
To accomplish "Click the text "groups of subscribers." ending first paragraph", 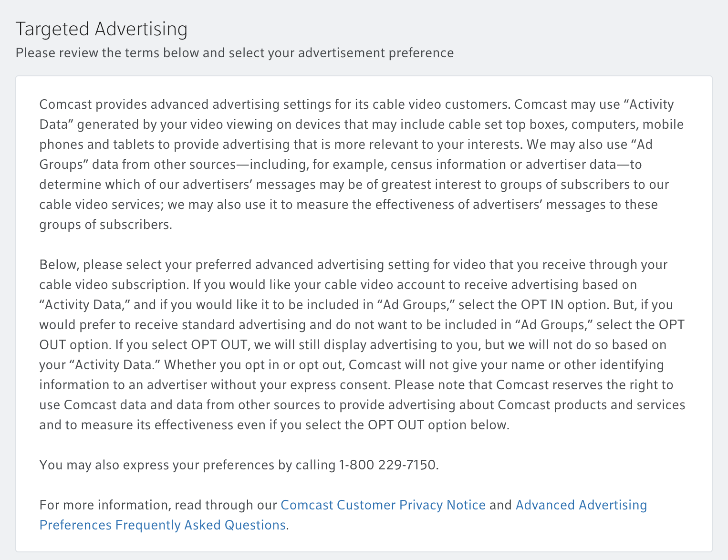I will [x=105, y=224].
